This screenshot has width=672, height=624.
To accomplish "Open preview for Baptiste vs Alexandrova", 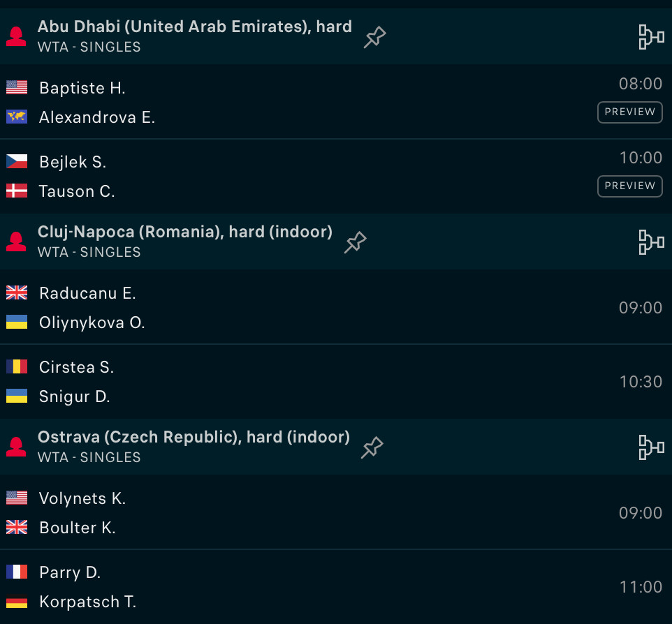I will coord(630,112).
